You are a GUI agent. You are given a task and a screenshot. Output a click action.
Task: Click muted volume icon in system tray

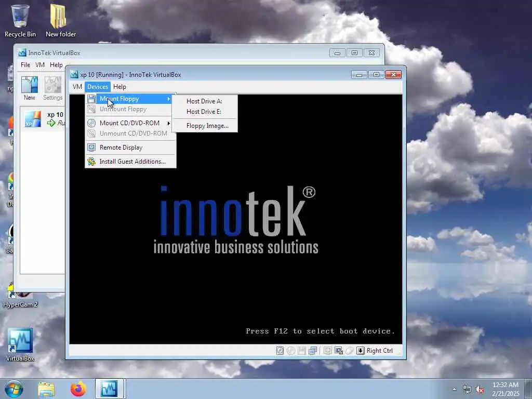pyautogui.click(x=480, y=390)
